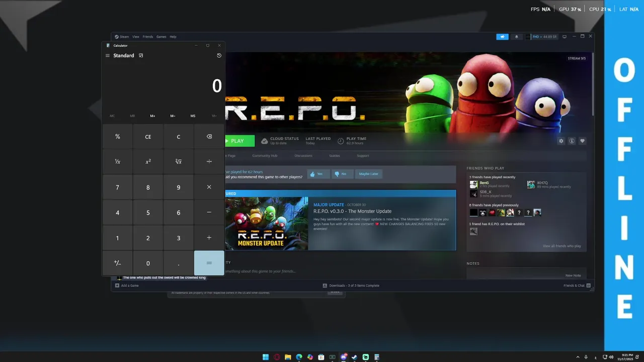Click the backspace key in Calculator

209,137
